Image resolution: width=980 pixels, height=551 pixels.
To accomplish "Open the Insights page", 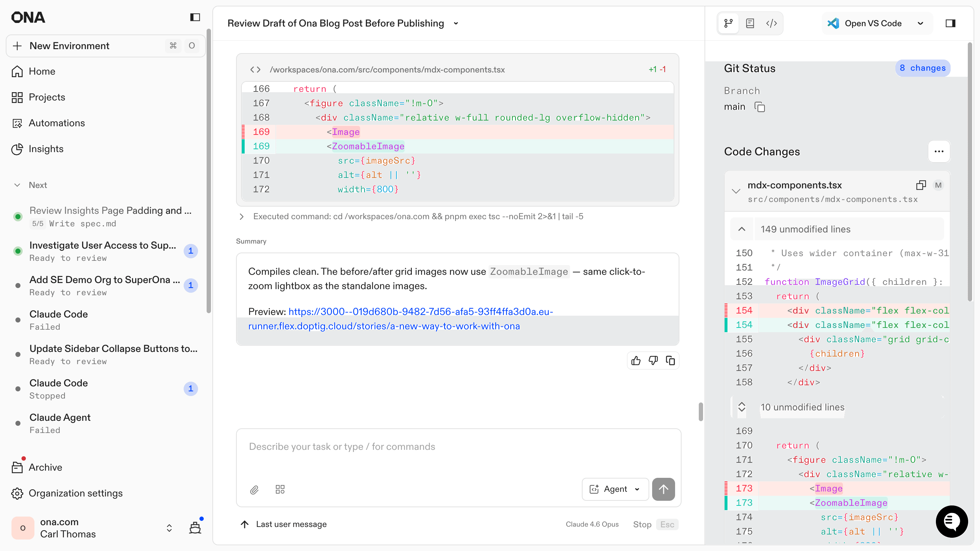I will 46,149.
